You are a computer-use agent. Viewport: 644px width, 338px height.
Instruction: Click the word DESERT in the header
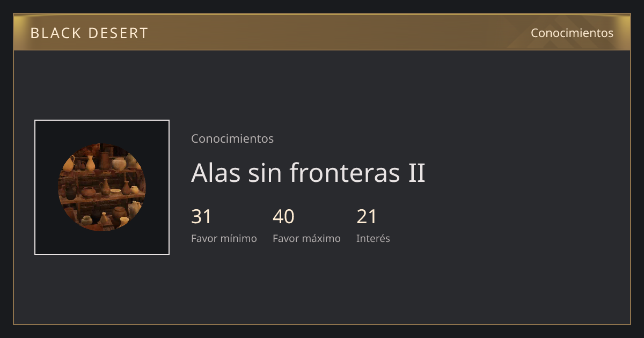118,33
